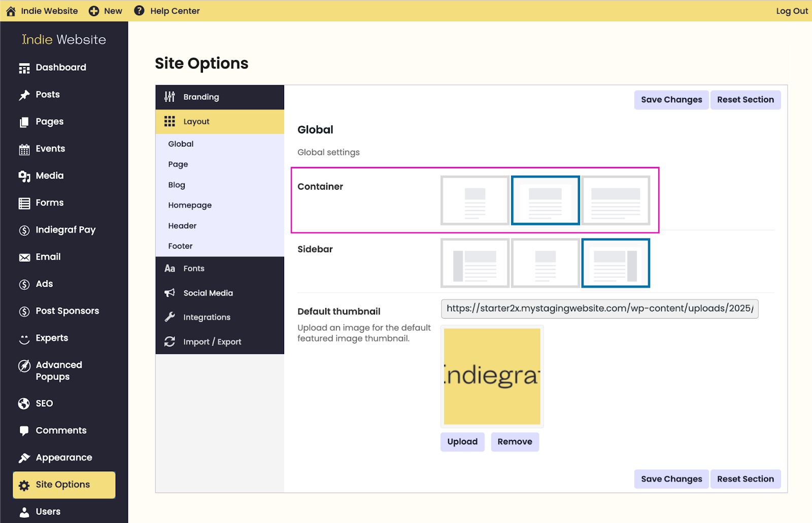This screenshot has width=812, height=523.
Task: Click the Social Media megaphone icon
Action: click(x=170, y=293)
